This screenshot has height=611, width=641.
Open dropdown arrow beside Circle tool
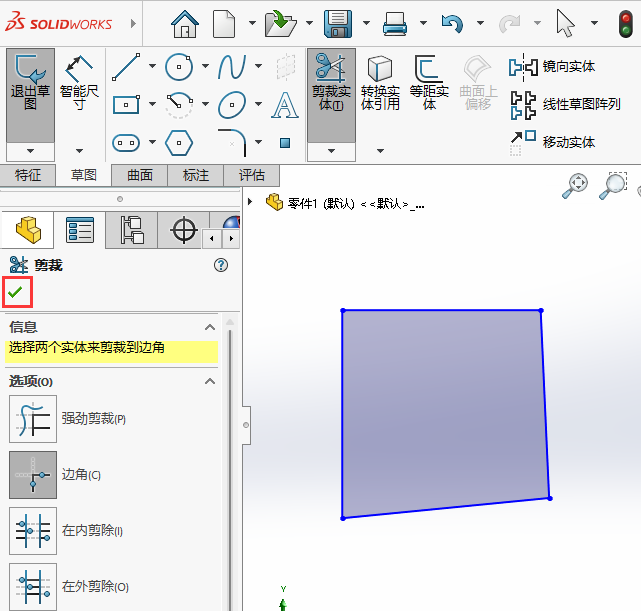pyautogui.click(x=205, y=66)
